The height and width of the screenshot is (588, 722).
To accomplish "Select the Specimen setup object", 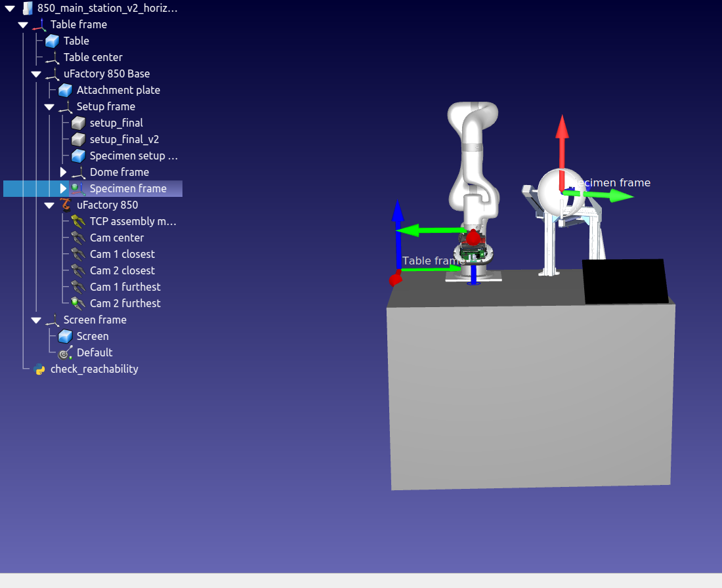I will click(134, 156).
